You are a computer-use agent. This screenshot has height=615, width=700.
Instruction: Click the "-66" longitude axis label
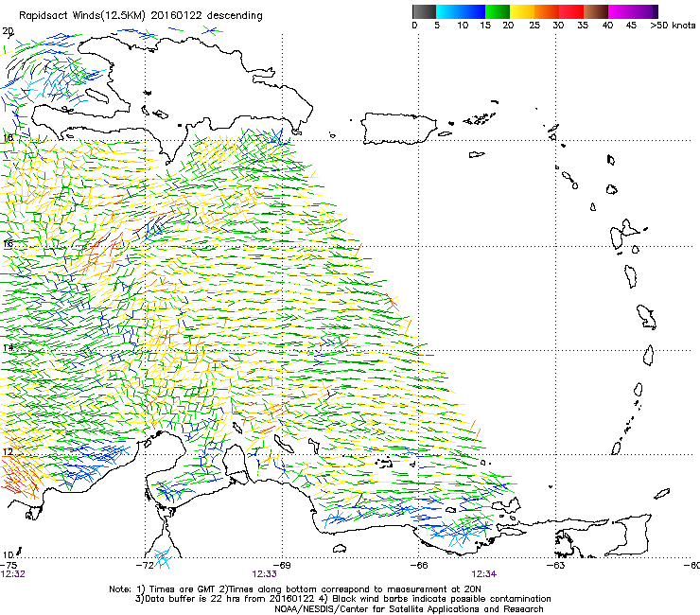(x=419, y=566)
